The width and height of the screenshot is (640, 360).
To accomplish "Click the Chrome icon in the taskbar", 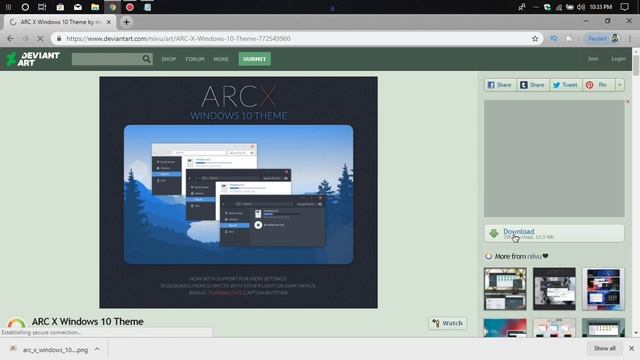I will point(113,7).
